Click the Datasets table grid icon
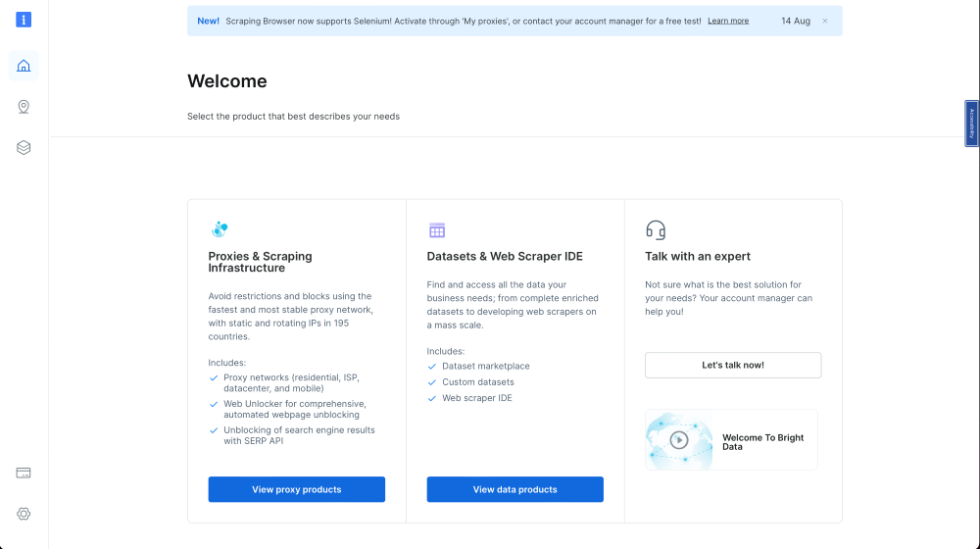The image size is (980, 549). pyautogui.click(x=437, y=230)
